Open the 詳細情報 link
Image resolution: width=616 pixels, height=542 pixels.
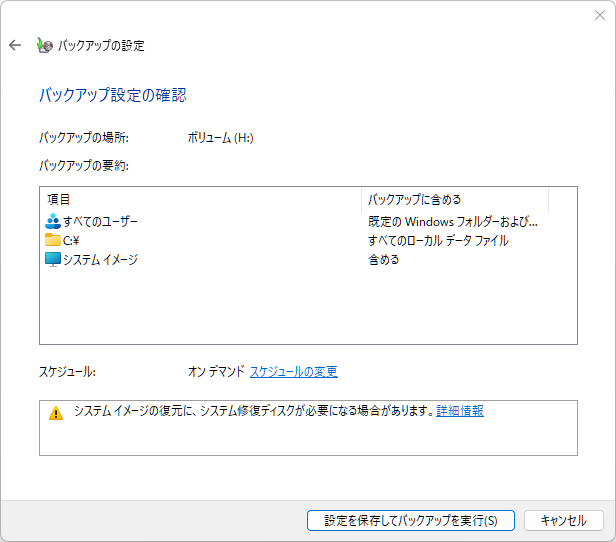click(460, 411)
